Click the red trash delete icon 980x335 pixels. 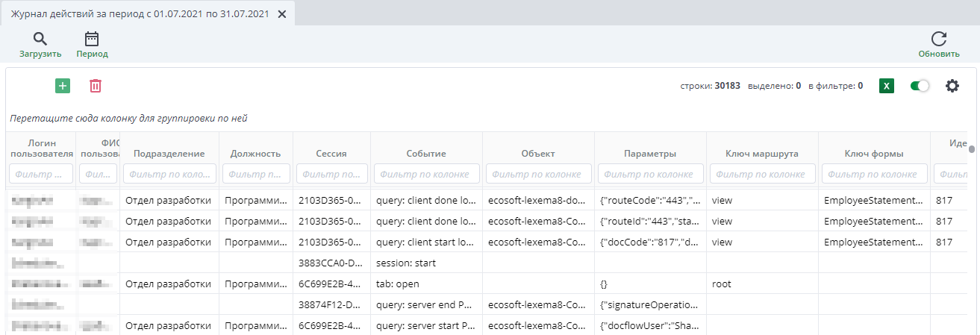(x=96, y=86)
